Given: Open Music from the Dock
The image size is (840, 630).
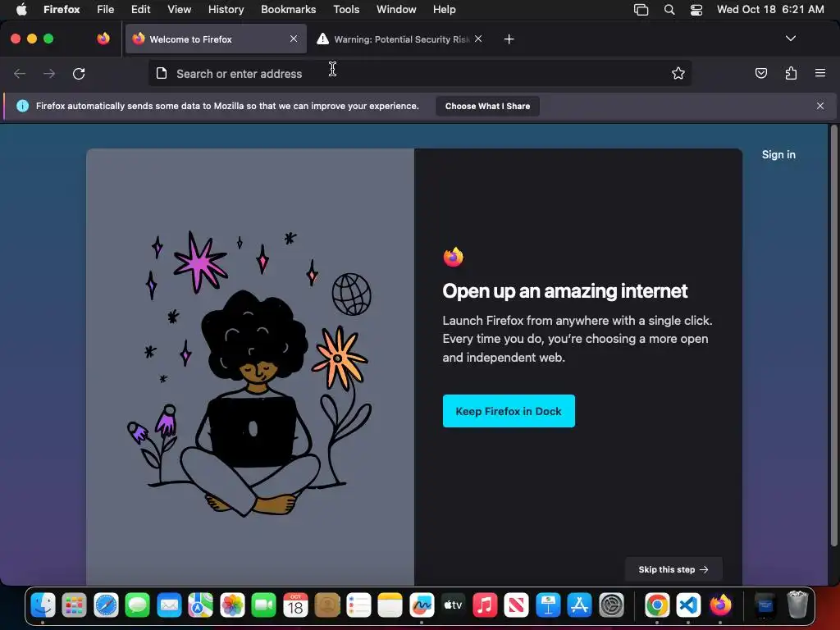Looking at the screenshot, I should 485,605.
